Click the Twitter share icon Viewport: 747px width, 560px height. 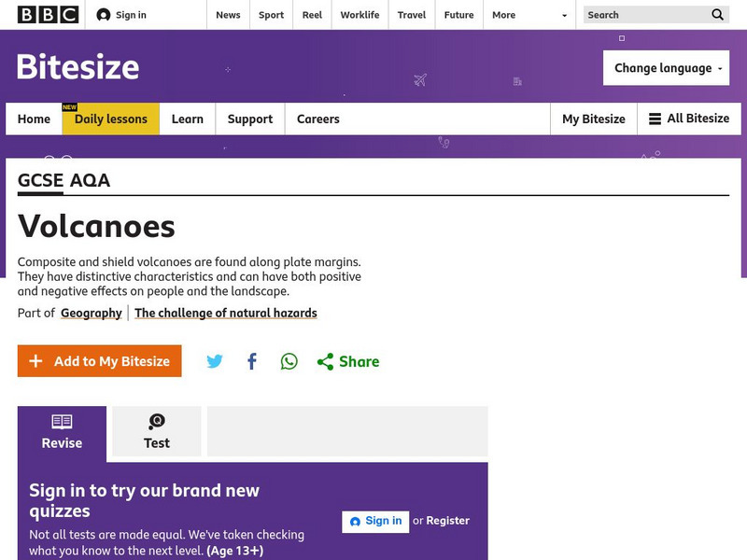pyautogui.click(x=215, y=361)
